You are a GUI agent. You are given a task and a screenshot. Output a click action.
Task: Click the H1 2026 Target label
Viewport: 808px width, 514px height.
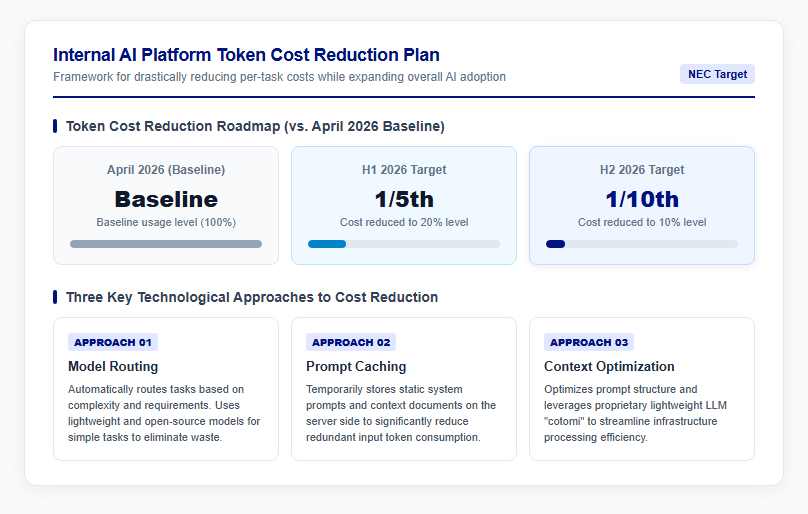pyautogui.click(x=404, y=170)
